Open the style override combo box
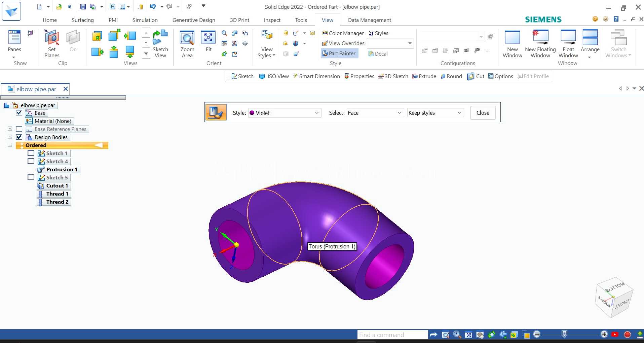The width and height of the screenshot is (644, 343). click(390, 43)
